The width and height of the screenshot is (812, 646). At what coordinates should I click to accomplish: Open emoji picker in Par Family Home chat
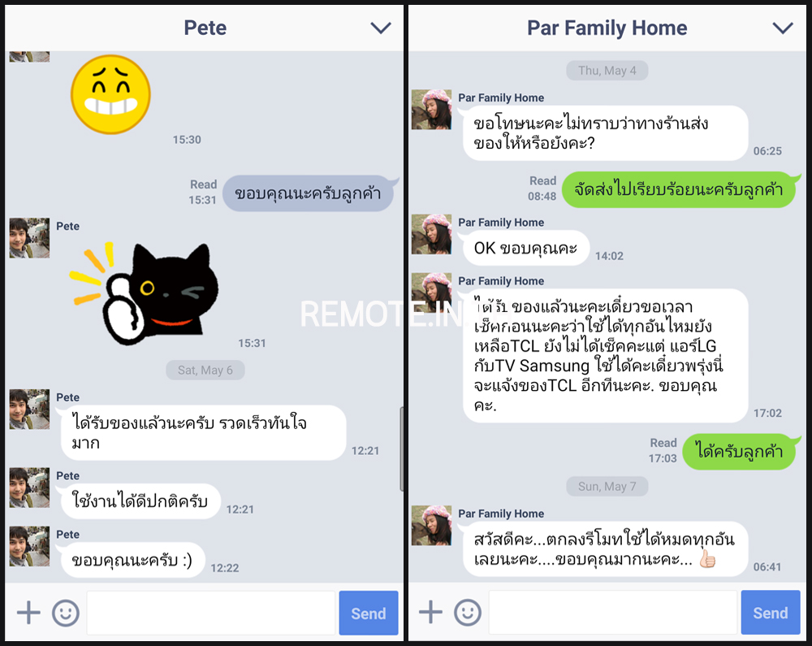(x=468, y=613)
